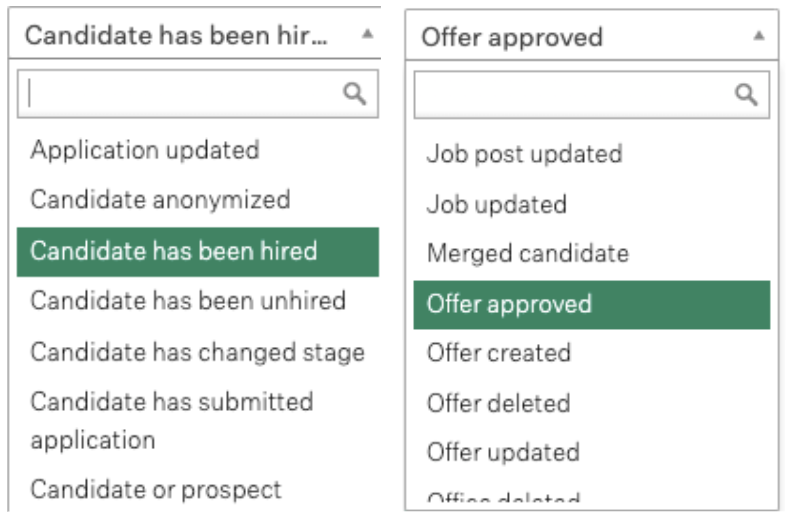Select 'Candidate or prospect' option

coord(198,489)
